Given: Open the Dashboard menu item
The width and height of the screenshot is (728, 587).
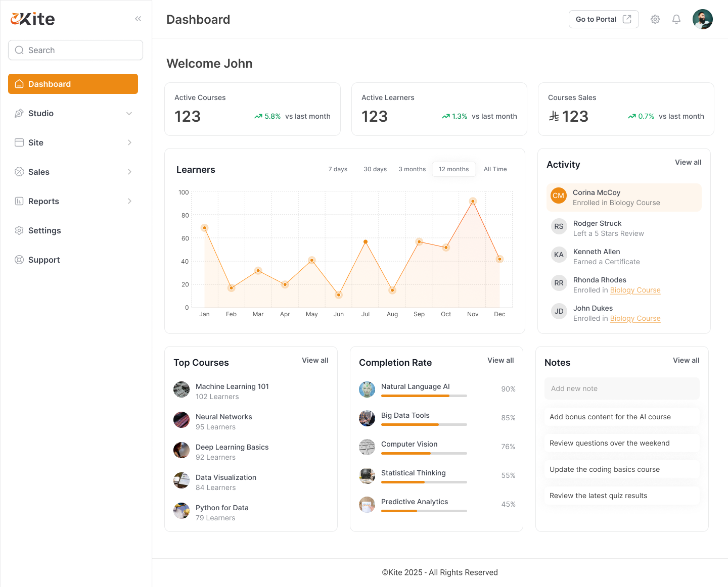Looking at the screenshot, I should 73,84.
